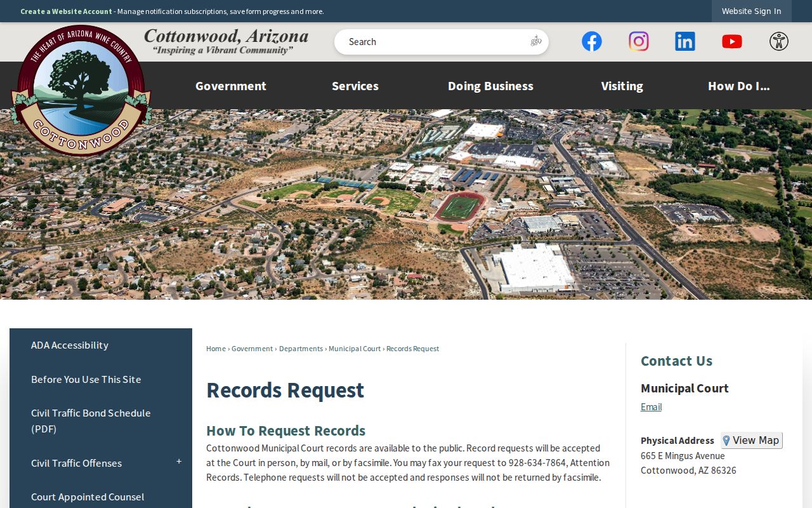Open the YouTube channel icon
This screenshot has height=508, width=812.
pos(732,41)
